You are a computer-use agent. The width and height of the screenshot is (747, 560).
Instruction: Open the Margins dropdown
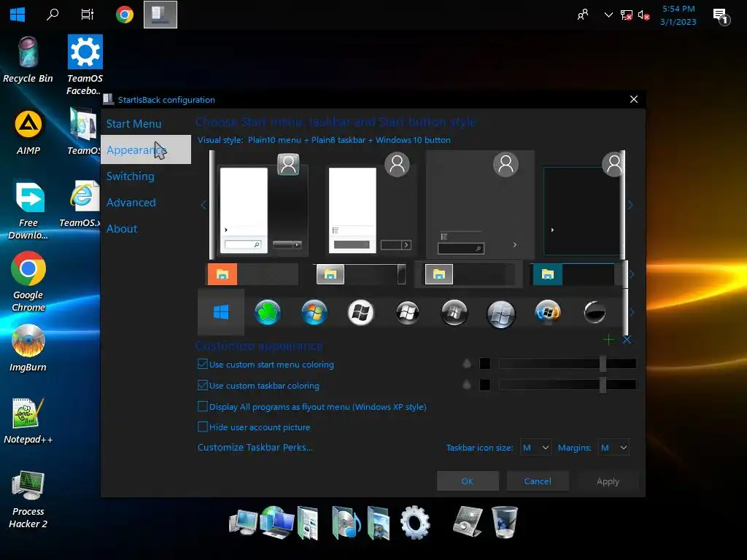coord(614,448)
